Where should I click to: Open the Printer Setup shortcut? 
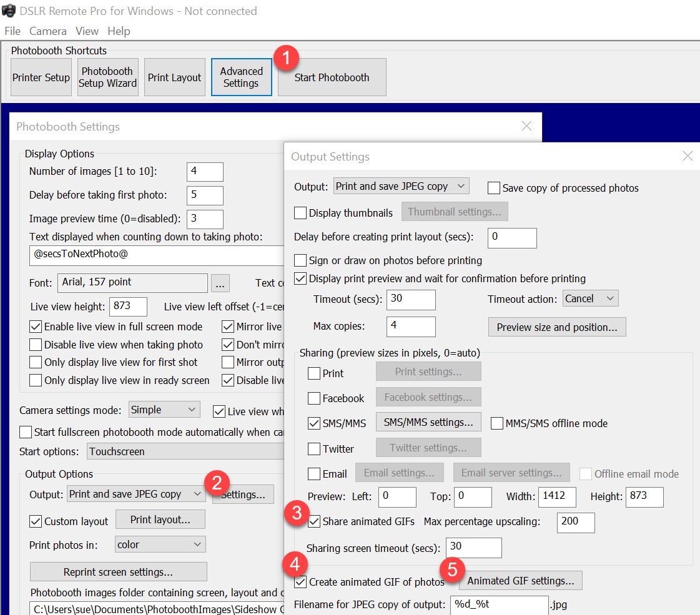41,77
